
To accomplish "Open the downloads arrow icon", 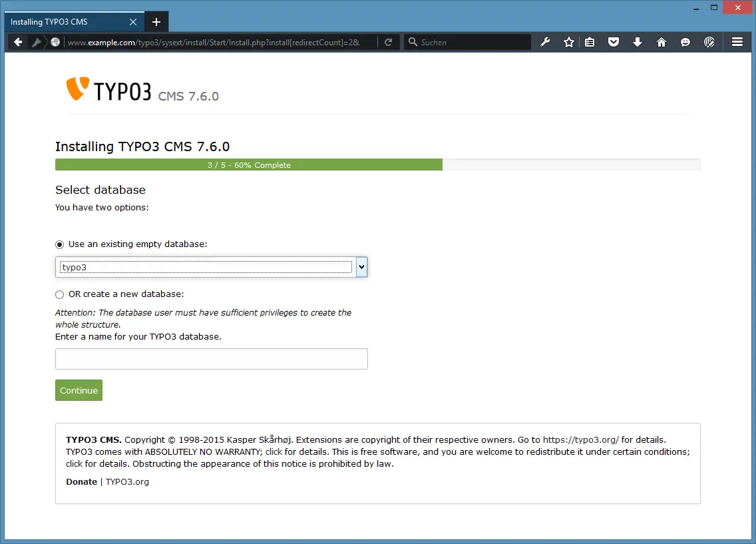I will coord(638,43).
